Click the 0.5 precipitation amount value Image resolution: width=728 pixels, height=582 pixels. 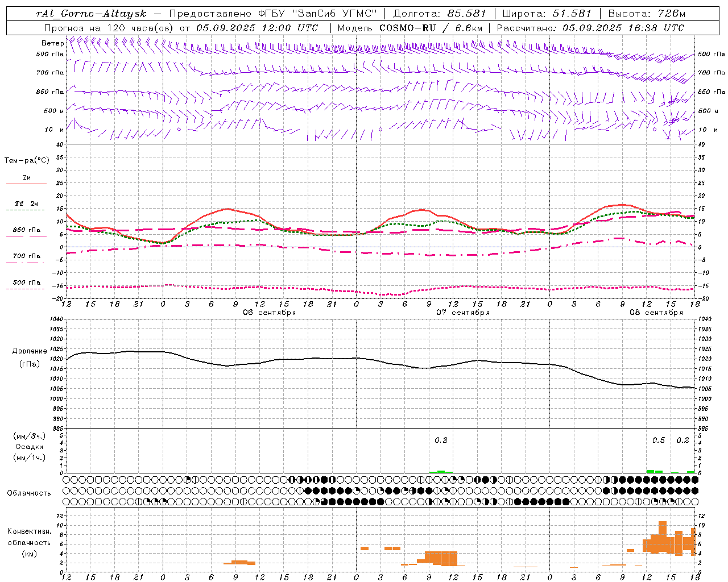pyautogui.click(x=659, y=440)
